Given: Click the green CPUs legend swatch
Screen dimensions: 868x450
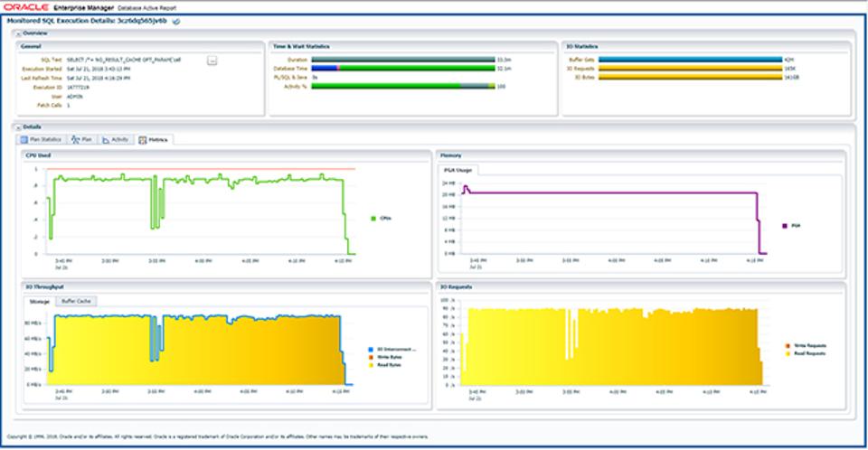Looking at the screenshot, I should coord(373,219).
